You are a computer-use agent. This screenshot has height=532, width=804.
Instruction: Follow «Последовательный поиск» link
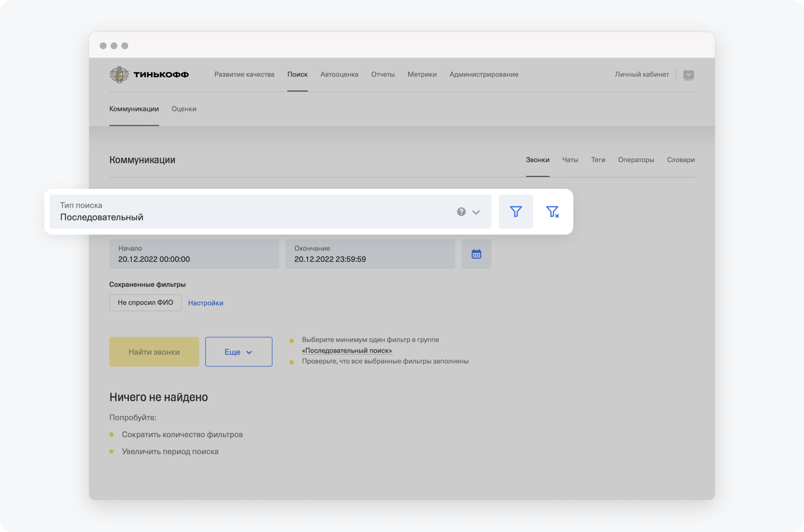point(347,350)
